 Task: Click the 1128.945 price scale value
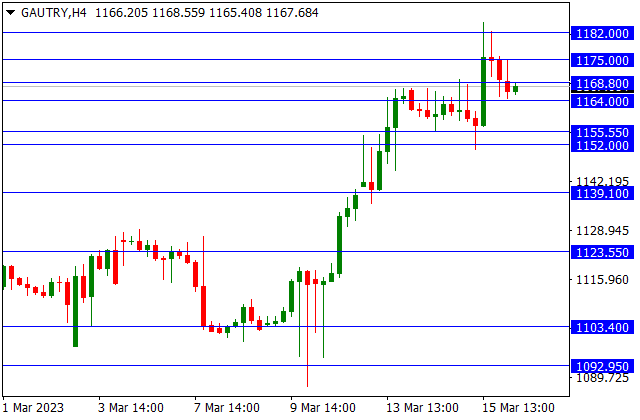(602, 231)
